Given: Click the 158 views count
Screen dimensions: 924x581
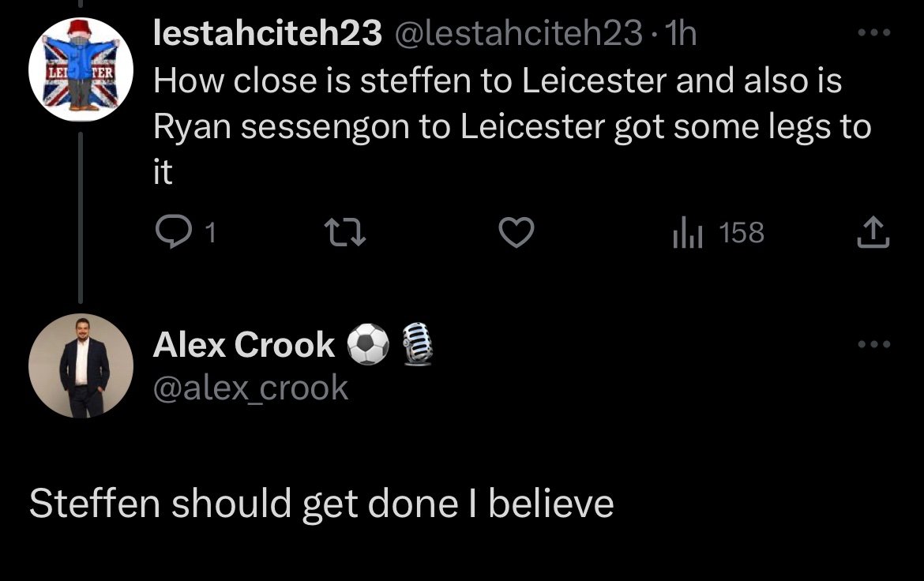Looking at the screenshot, I should point(742,232).
